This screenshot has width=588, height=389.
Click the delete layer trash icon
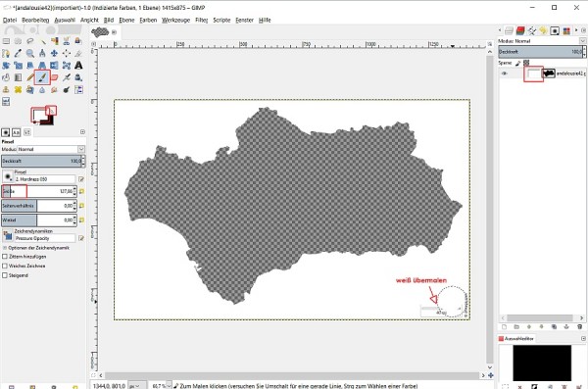580,326
